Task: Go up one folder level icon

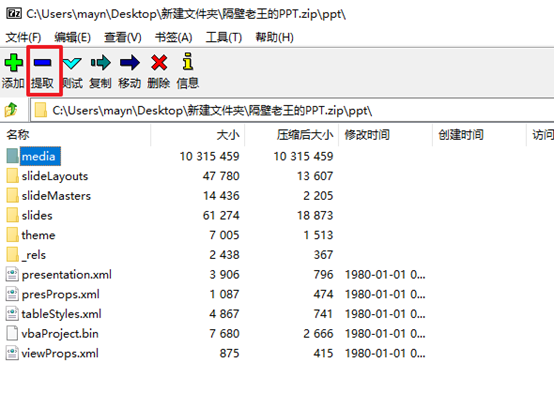Action: tap(11, 110)
